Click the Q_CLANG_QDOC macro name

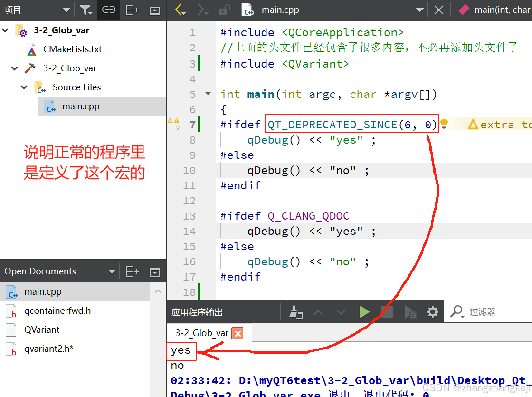pyautogui.click(x=308, y=216)
